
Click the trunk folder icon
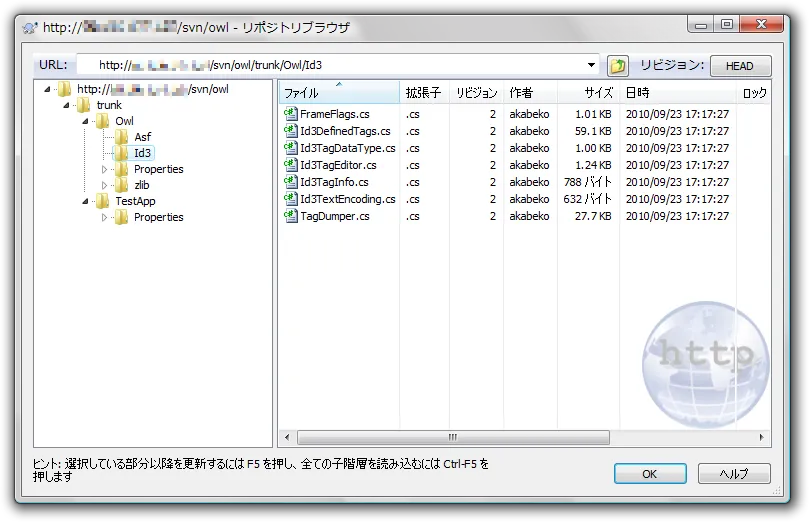84,105
